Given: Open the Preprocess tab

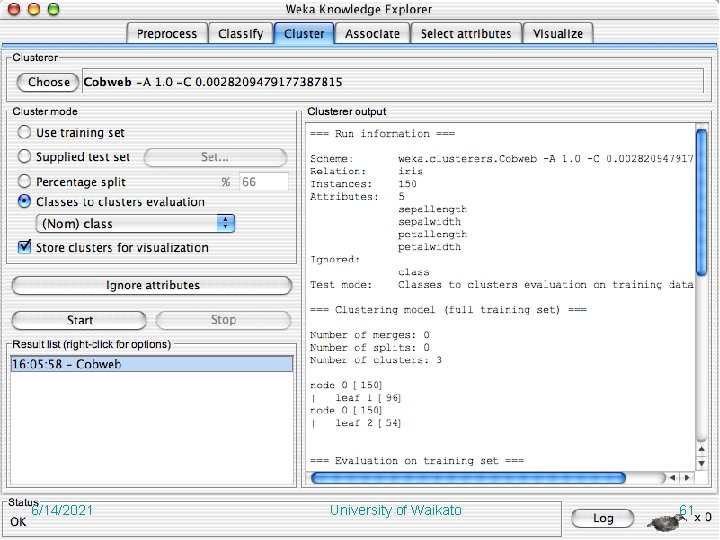Looking at the screenshot, I should pos(167,34).
